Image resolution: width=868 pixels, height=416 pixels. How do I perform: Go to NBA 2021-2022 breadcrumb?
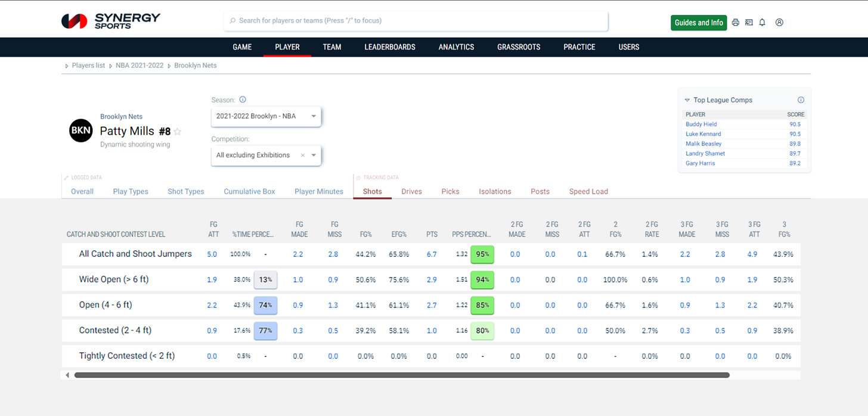click(x=139, y=66)
